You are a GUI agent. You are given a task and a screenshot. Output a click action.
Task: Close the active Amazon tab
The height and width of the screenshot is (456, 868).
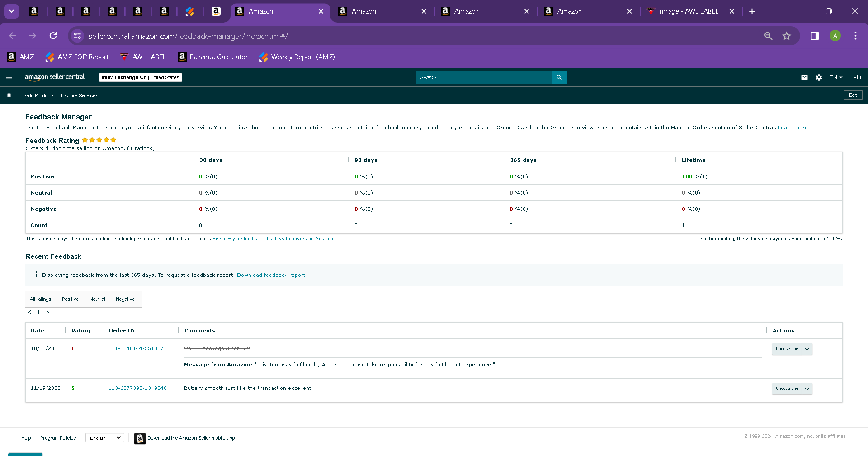321,11
